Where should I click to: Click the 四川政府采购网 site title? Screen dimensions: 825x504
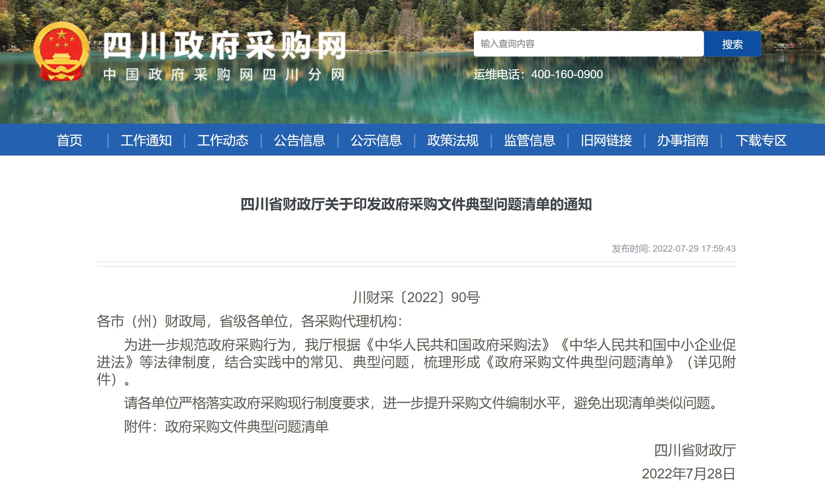pos(224,46)
